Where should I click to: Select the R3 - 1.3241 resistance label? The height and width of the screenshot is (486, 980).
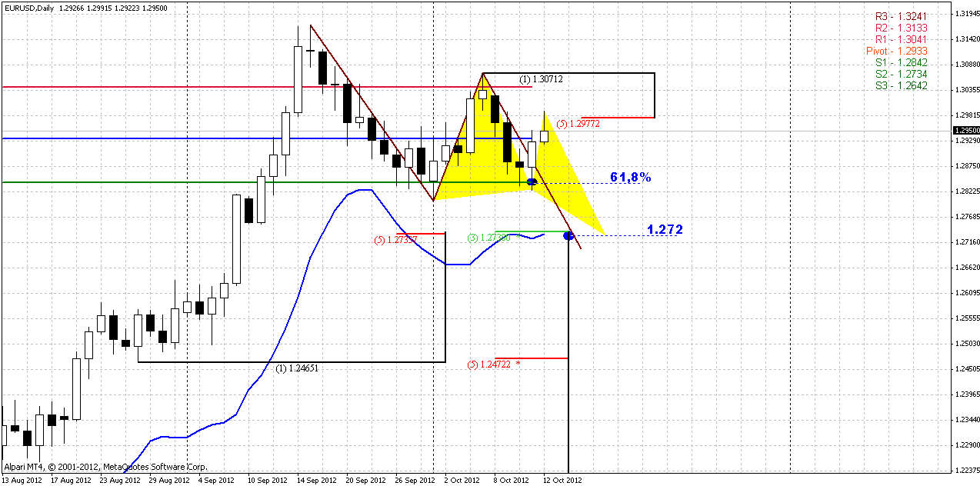901,16
